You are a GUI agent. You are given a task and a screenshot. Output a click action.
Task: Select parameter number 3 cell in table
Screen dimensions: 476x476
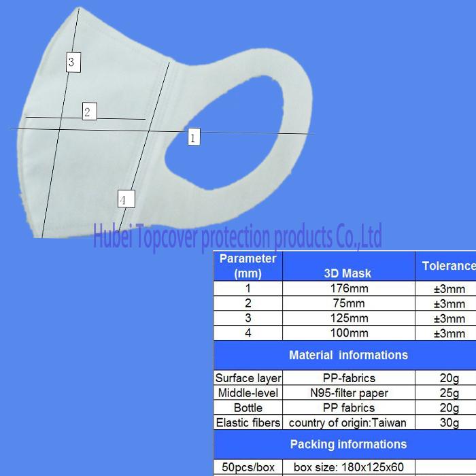(248, 318)
